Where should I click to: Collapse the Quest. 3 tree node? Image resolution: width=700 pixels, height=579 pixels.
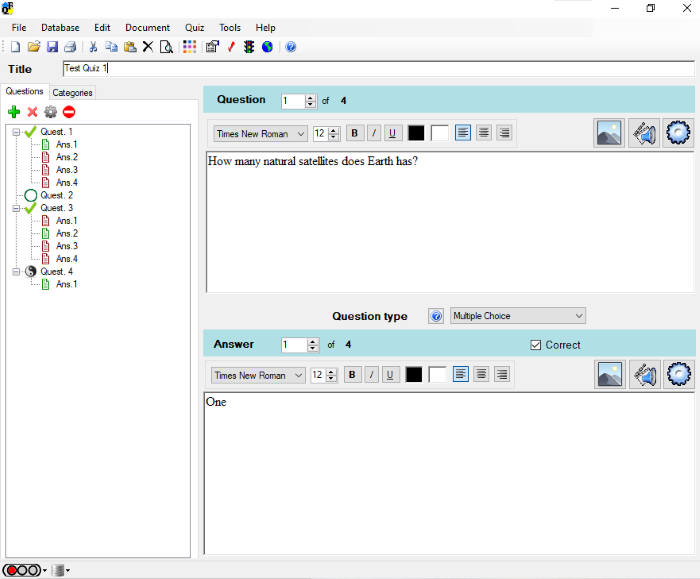(16, 208)
